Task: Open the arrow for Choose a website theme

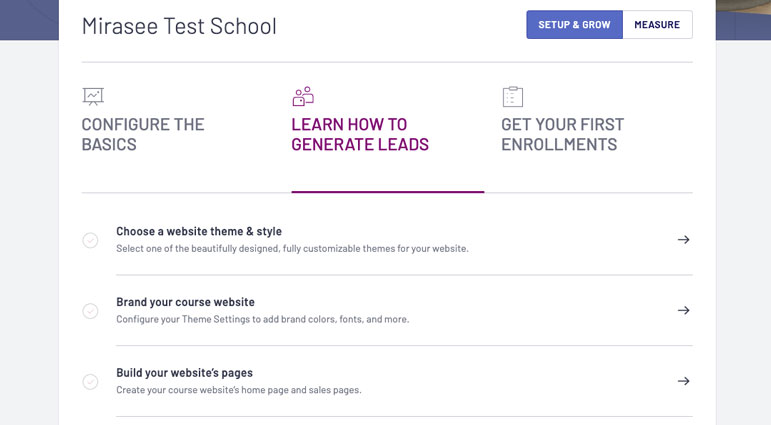Action: pos(683,240)
